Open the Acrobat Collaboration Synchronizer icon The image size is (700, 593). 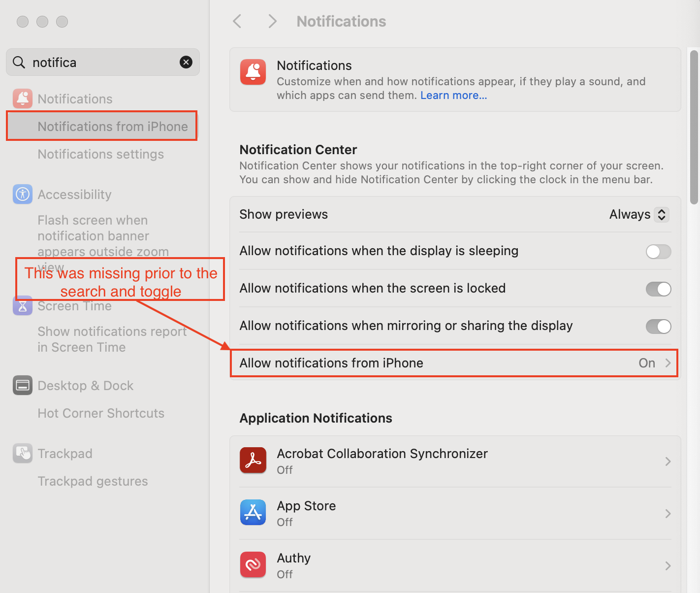tap(253, 460)
